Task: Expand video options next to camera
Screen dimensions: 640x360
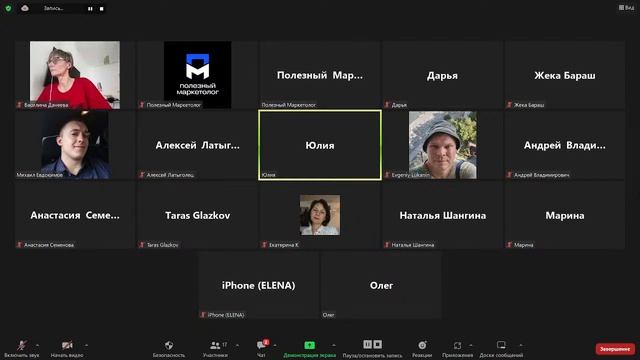Action: (86, 345)
